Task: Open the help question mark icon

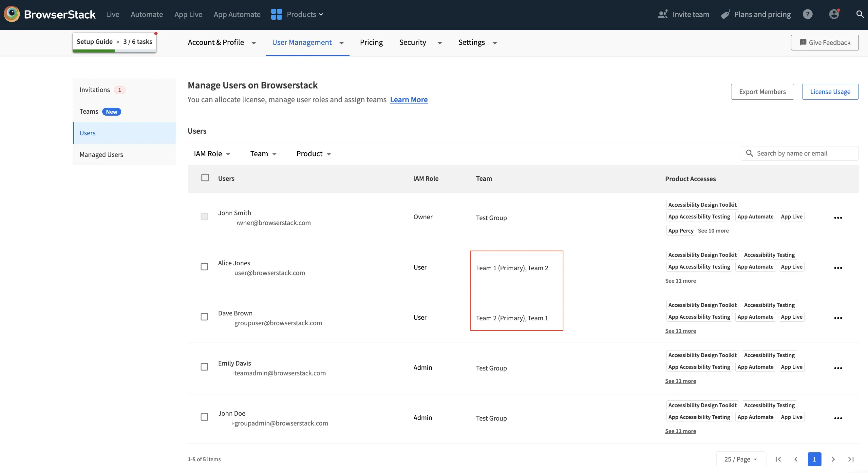Action: pos(807,14)
